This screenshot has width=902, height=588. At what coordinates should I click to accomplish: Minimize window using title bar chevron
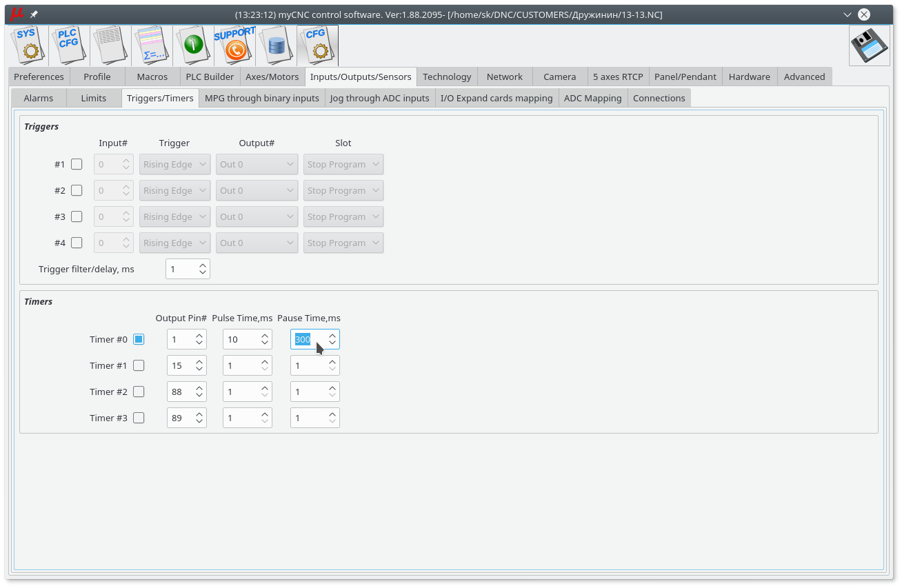[848, 14]
